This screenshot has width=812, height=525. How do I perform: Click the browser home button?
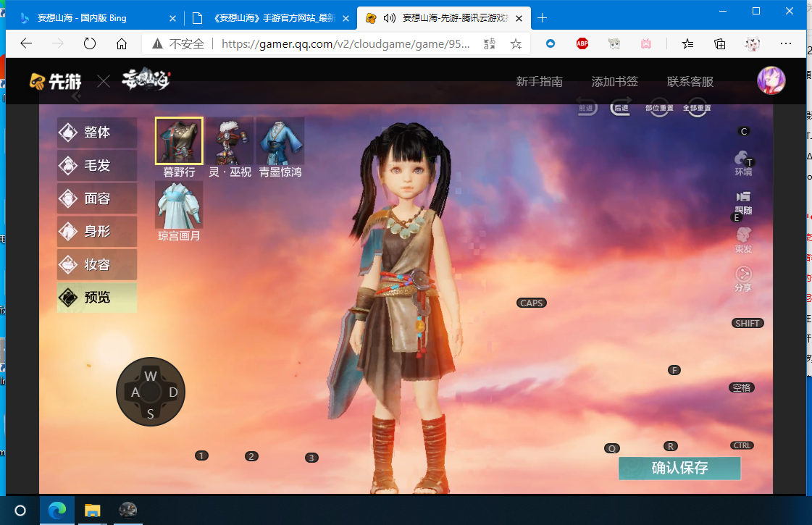[x=121, y=44]
